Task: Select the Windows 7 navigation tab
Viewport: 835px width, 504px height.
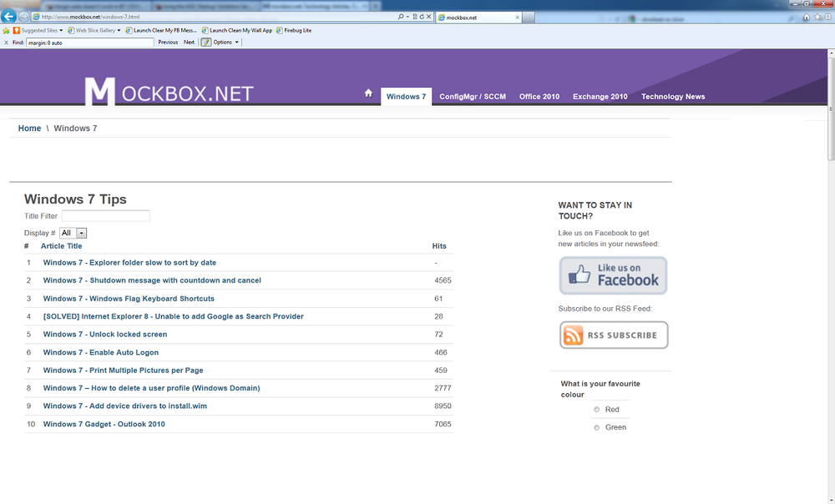Action: point(407,96)
